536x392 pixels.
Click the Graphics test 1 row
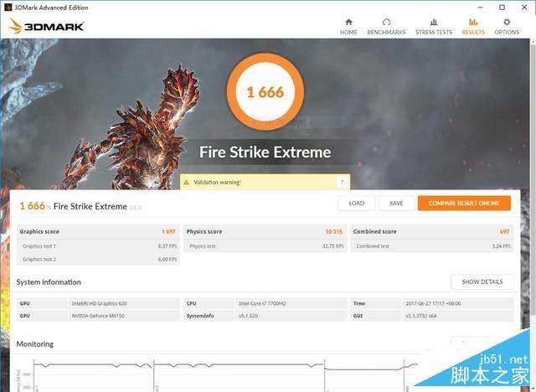click(98, 246)
